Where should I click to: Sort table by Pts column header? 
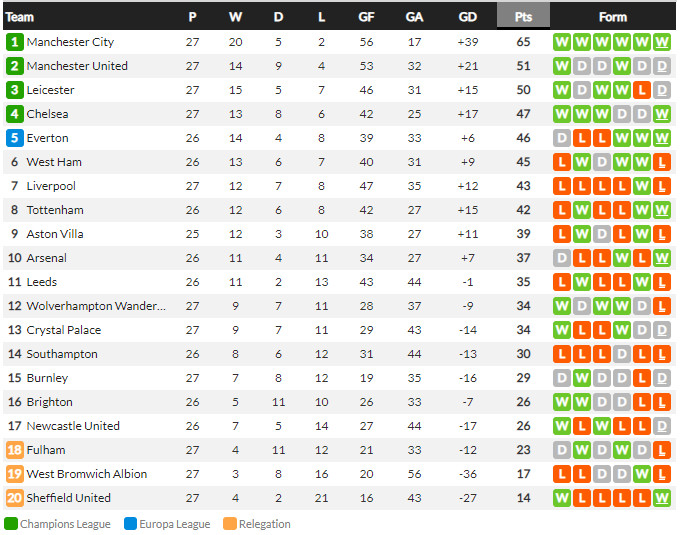523,16
